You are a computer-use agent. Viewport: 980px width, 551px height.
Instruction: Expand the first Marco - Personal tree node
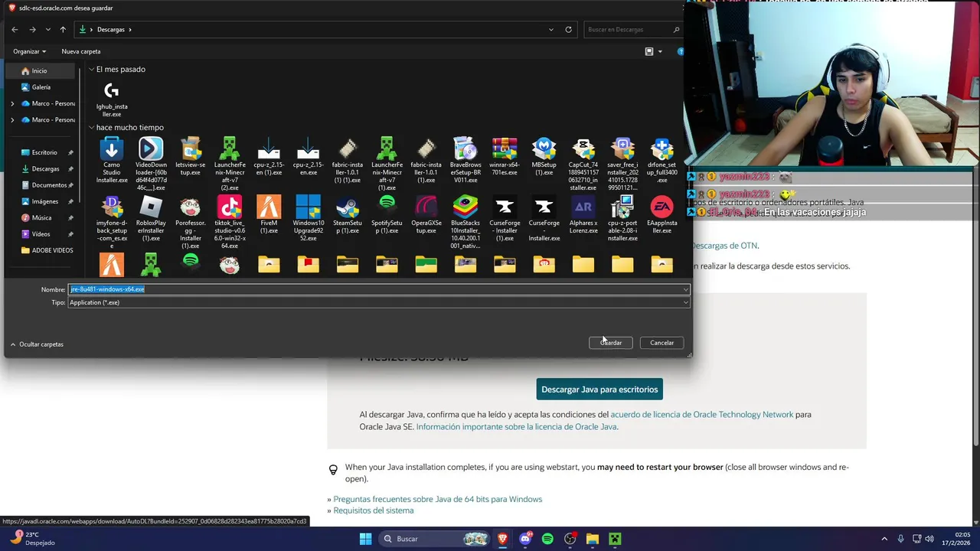(12, 103)
